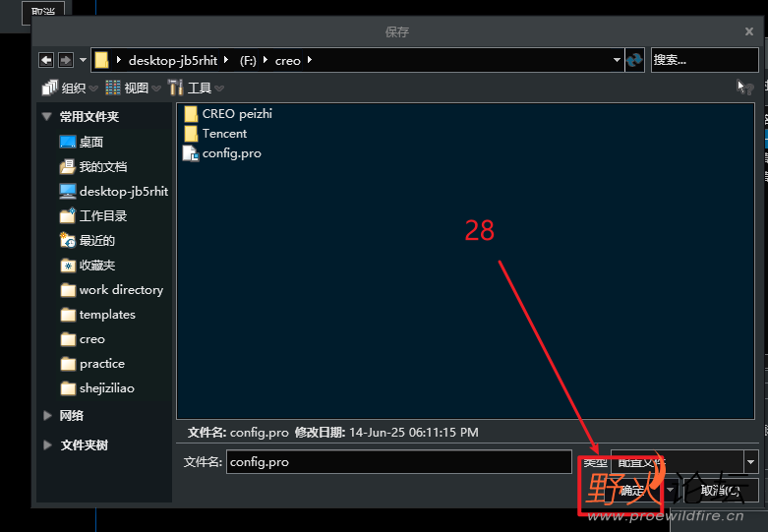Go forward with the right arrow button
Viewport: 768px width, 532px height.
click(x=66, y=60)
